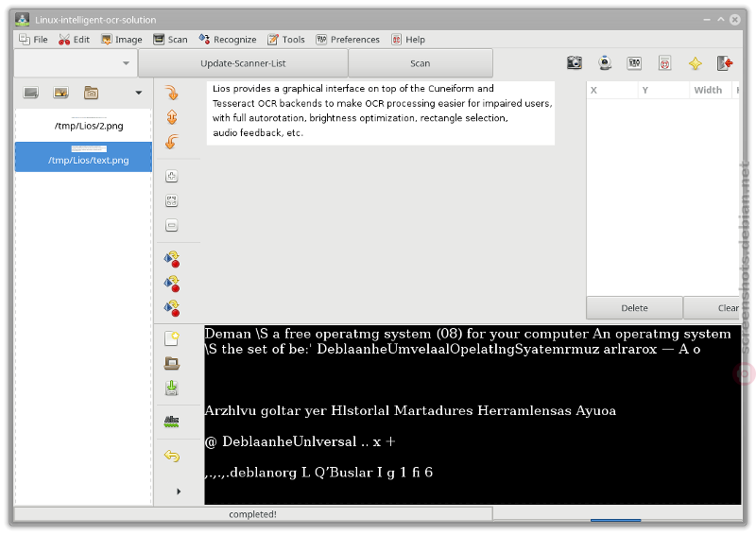
Task: Click the yellow undo arrow icon
Action: [x=172, y=456]
